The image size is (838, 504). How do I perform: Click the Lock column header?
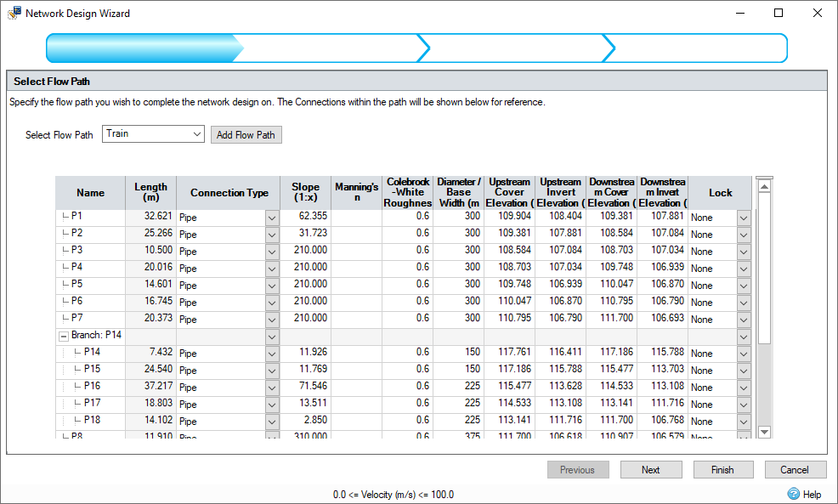(720, 192)
